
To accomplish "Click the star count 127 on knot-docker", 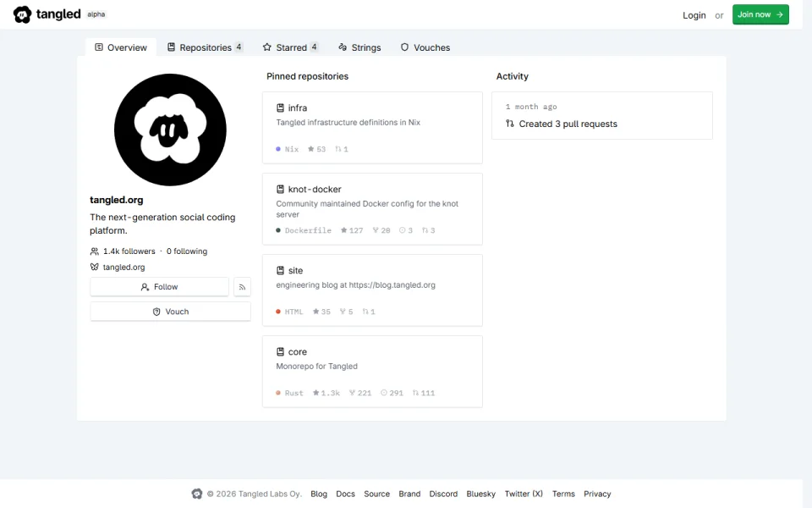I will 352,230.
